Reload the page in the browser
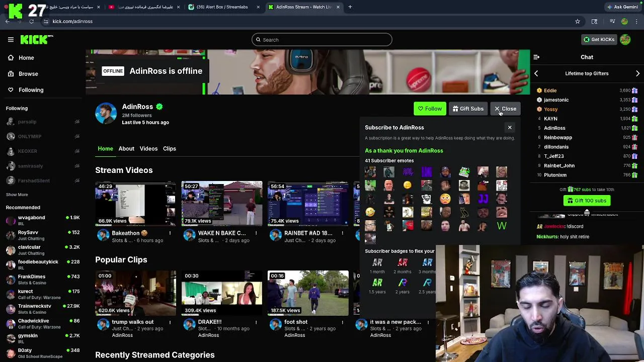The width and height of the screenshot is (644, 362). pos(31,22)
